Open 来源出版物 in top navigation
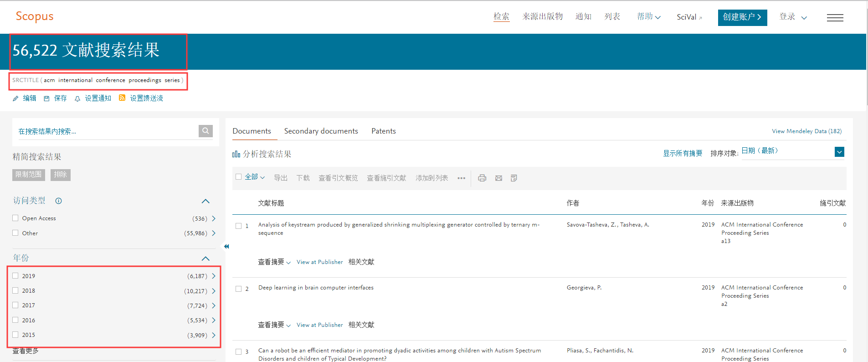This screenshot has height=362, width=868. (x=542, y=17)
